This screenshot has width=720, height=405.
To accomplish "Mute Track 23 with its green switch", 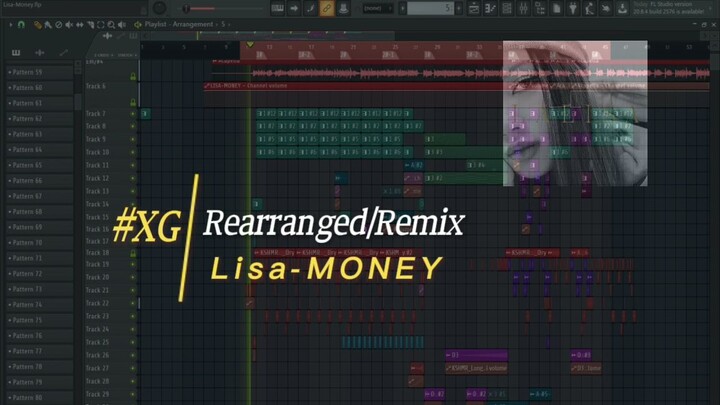I will (133, 316).
